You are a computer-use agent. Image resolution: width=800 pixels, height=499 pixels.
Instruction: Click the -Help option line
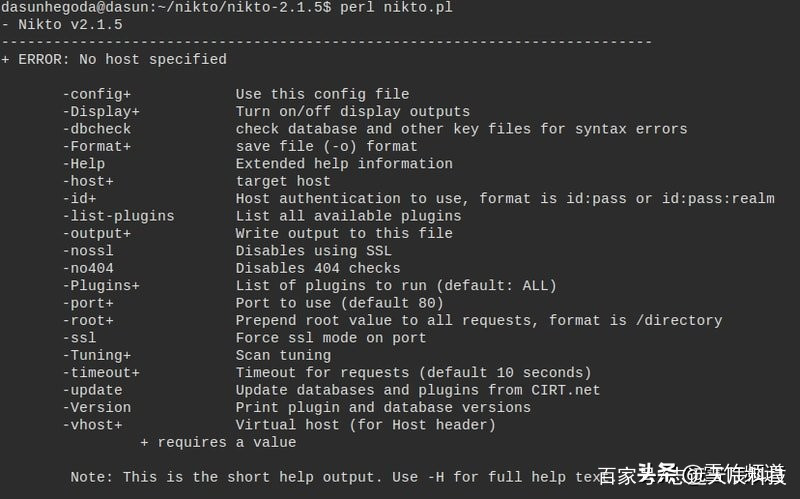coord(84,164)
